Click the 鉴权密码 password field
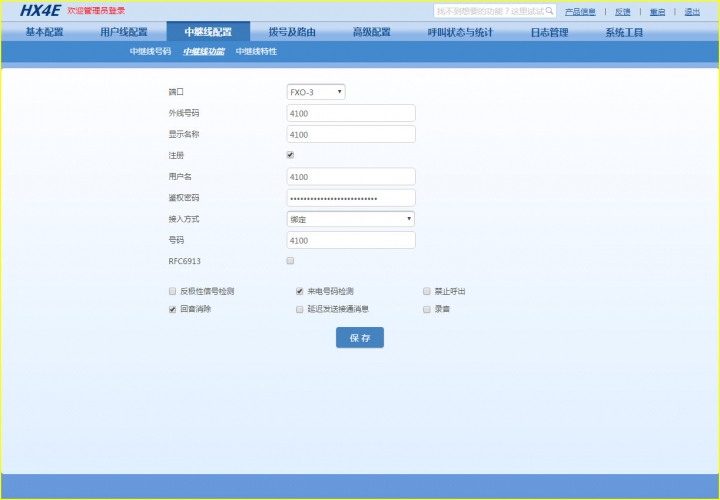This screenshot has width=720, height=500. pos(351,198)
